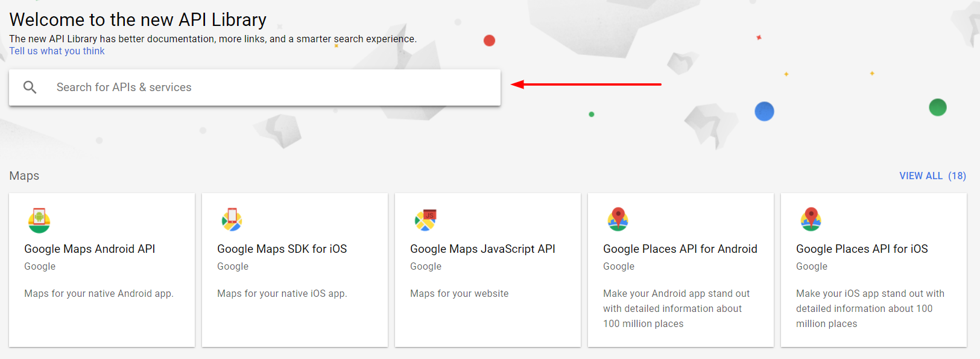The image size is (980, 359).
Task: Click the Maps category heading
Action: (x=24, y=176)
